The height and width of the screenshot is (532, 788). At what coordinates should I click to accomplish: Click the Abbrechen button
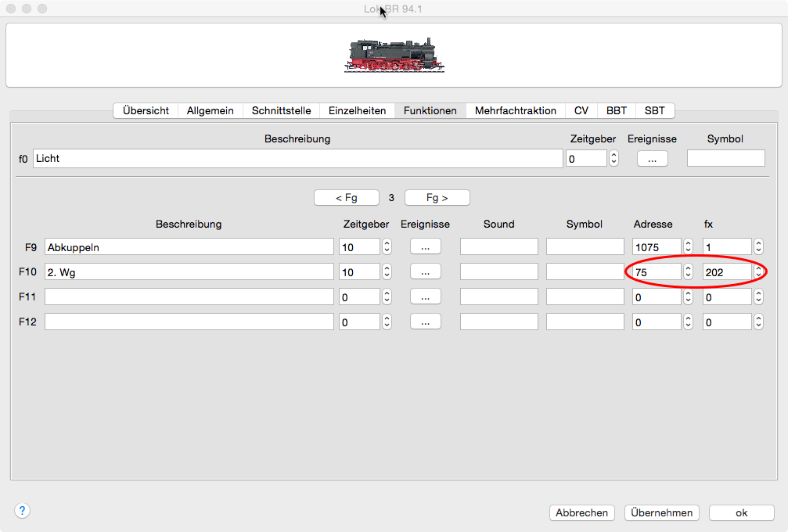pyautogui.click(x=581, y=513)
